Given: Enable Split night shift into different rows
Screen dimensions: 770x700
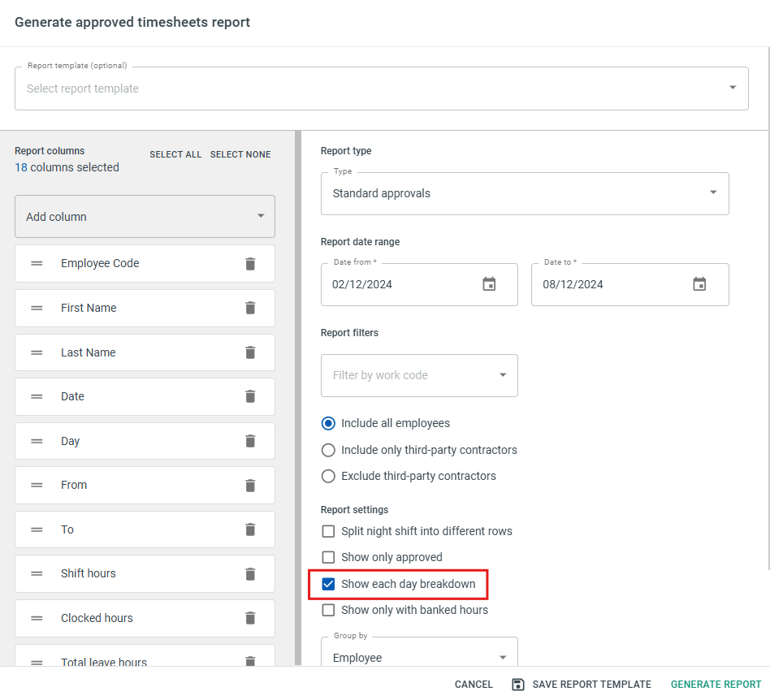Looking at the screenshot, I should click(x=328, y=531).
